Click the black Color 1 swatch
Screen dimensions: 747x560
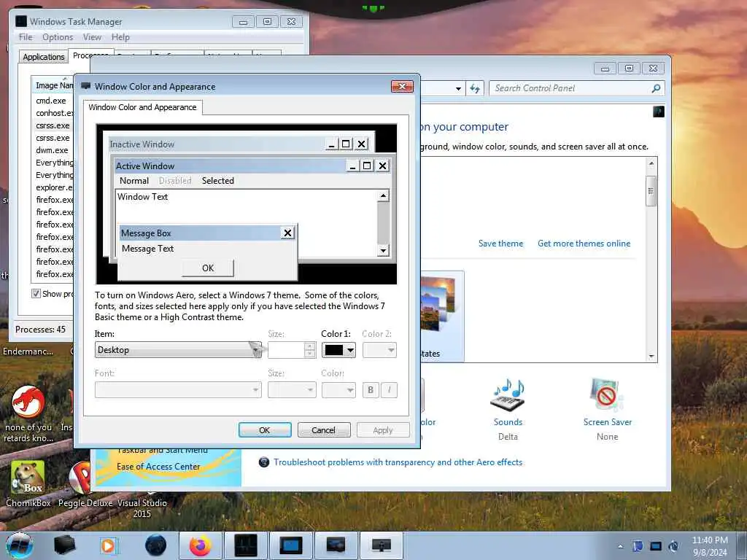pyautogui.click(x=333, y=350)
